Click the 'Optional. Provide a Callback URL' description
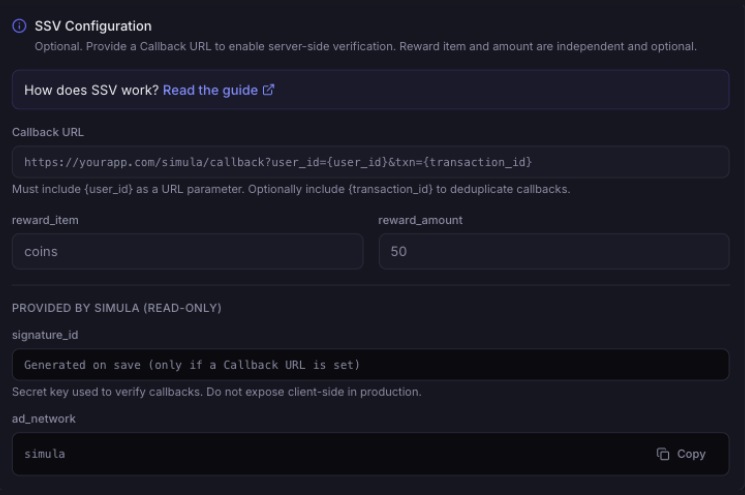 click(x=365, y=47)
